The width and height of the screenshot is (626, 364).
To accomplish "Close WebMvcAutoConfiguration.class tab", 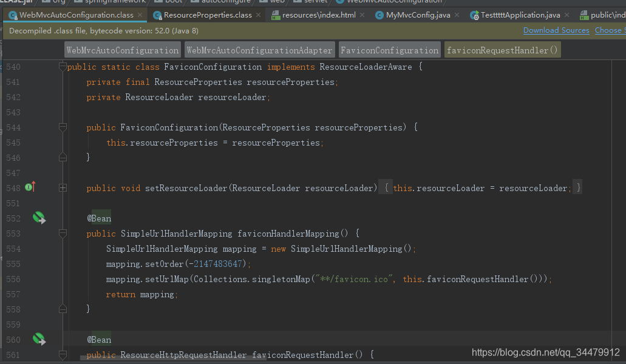I will 140,15.
